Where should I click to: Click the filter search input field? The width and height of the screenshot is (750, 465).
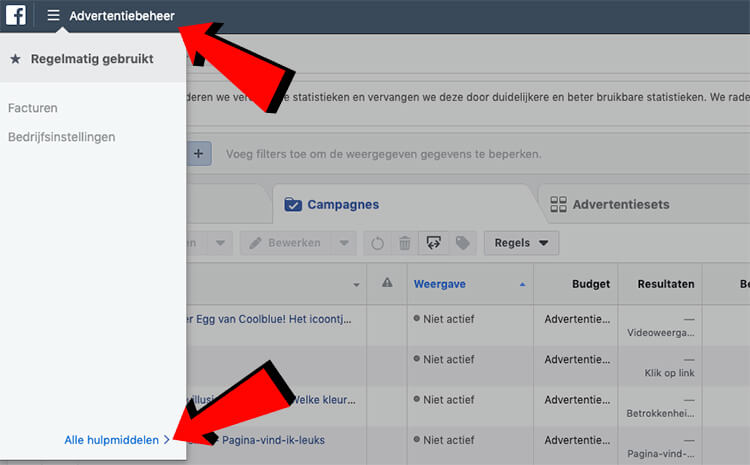pos(450,154)
